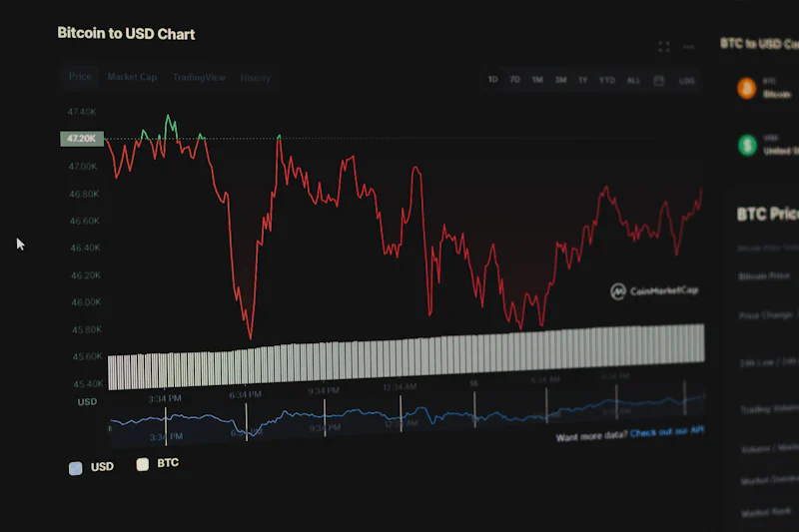
Task: Toggle the USD legend checkbox
Action: point(76,467)
